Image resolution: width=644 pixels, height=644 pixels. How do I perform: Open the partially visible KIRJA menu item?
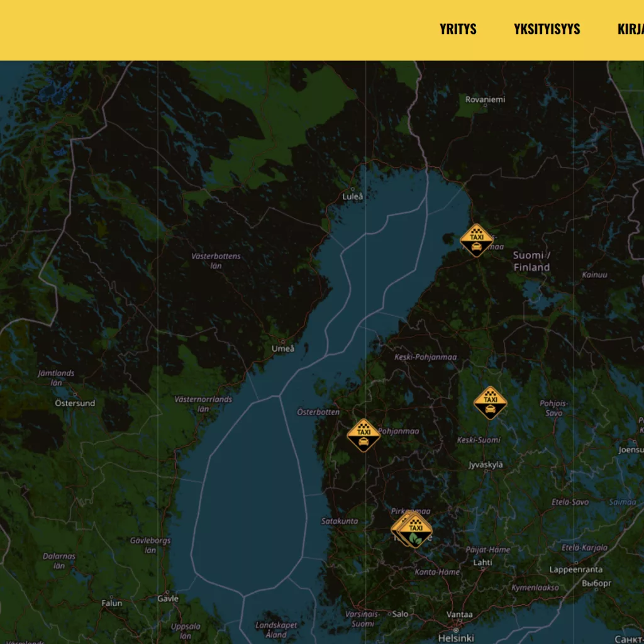[x=630, y=30]
